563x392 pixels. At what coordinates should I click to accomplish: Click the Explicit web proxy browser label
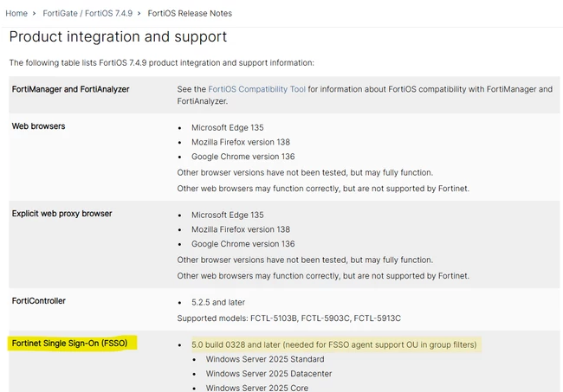tap(61, 214)
